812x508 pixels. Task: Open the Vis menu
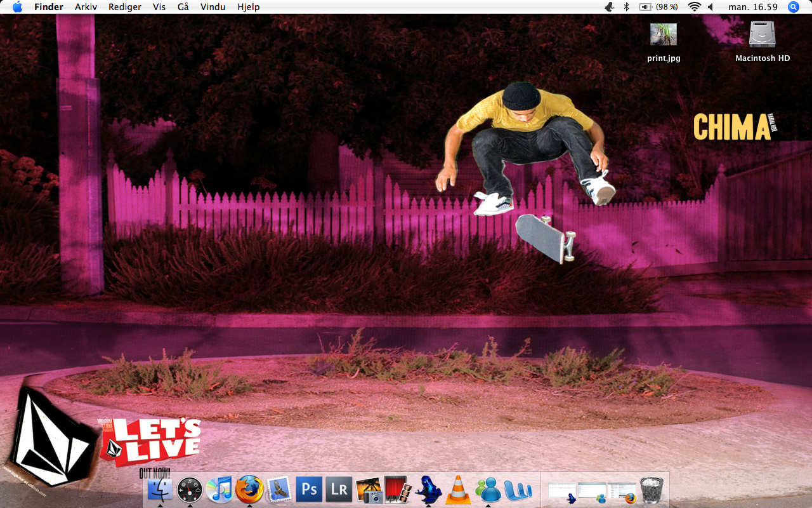point(159,7)
